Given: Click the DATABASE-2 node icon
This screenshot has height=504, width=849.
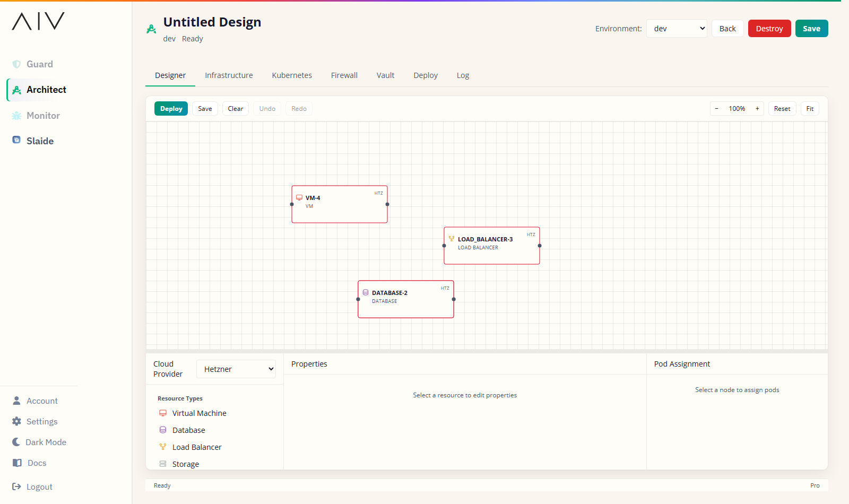Looking at the screenshot, I should pos(366,292).
